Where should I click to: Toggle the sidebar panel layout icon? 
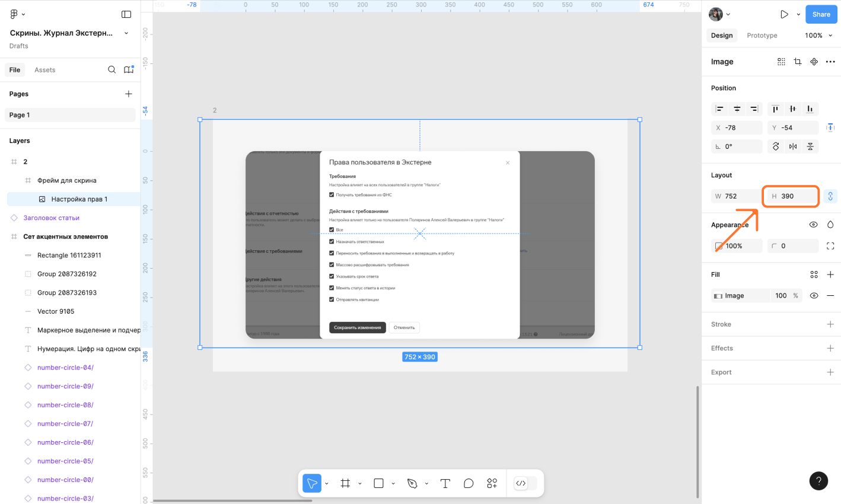point(126,14)
